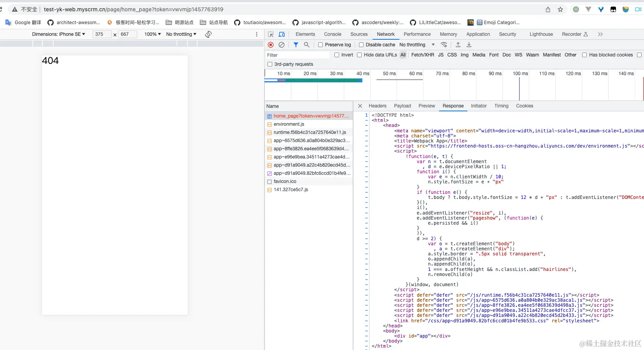Show the request Timing tab
Image resolution: width=644 pixels, height=350 pixels.
[501, 106]
